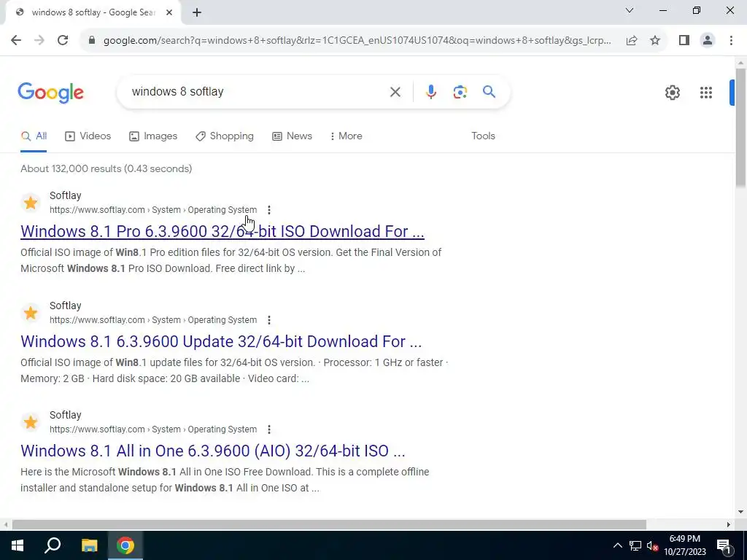Open the Chrome profile avatar
Viewport: 747px width, 560px height.
click(708, 41)
